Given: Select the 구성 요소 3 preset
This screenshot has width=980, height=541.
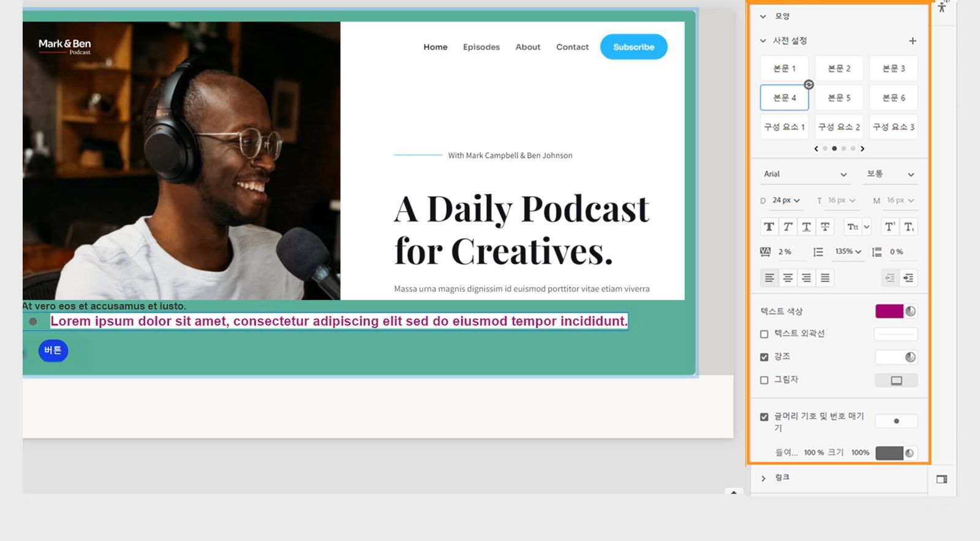Looking at the screenshot, I should [x=894, y=127].
